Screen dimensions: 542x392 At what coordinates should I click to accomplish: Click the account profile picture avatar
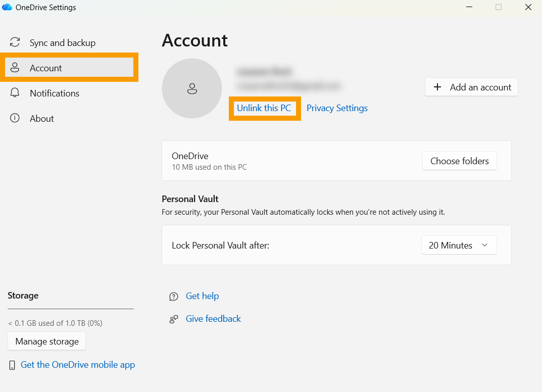pyautogui.click(x=192, y=88)
